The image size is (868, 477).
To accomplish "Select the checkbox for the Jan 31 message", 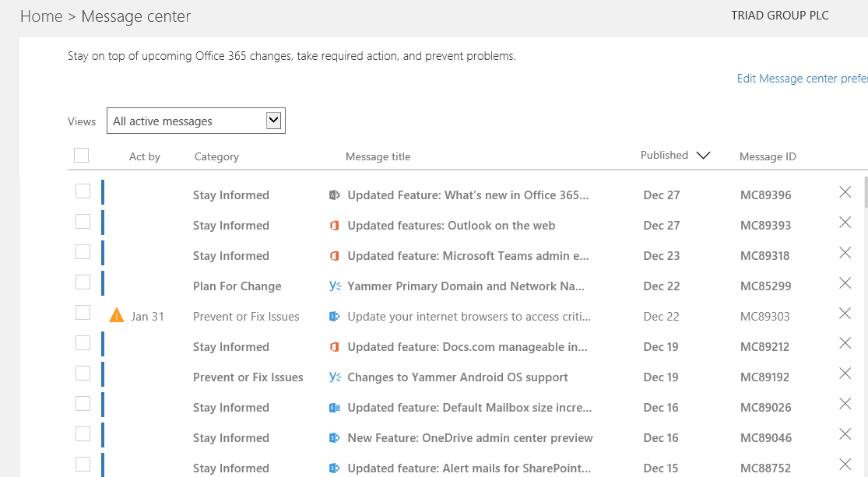I will (83, 313).
